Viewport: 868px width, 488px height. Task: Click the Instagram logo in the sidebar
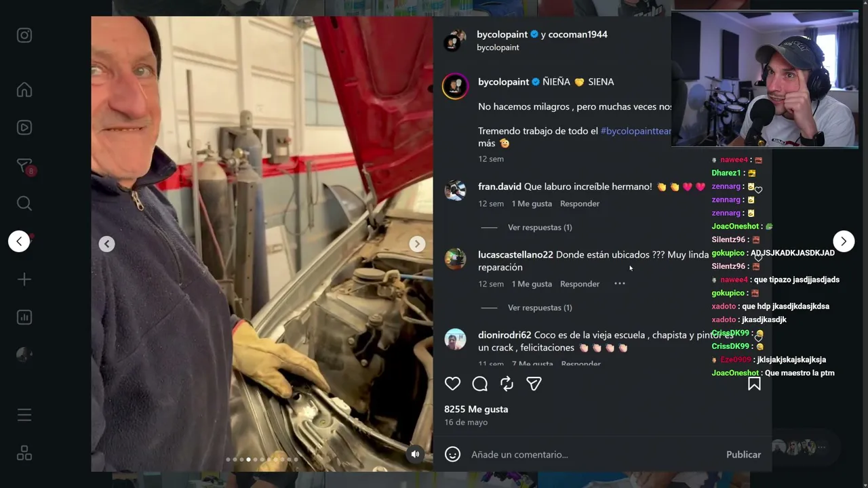coord(24,35)
